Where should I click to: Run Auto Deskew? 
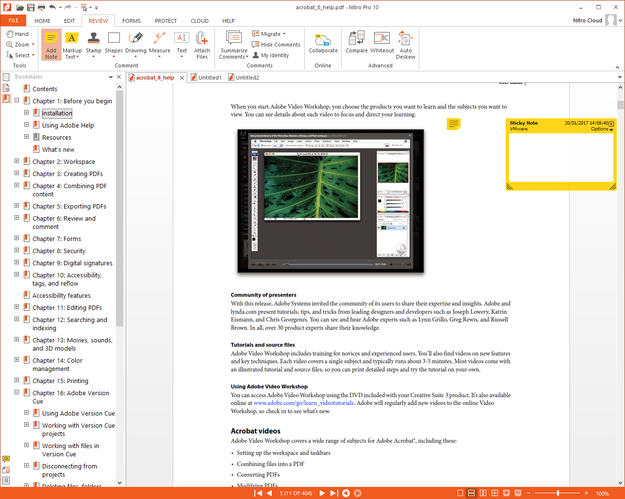pos(405,45)
